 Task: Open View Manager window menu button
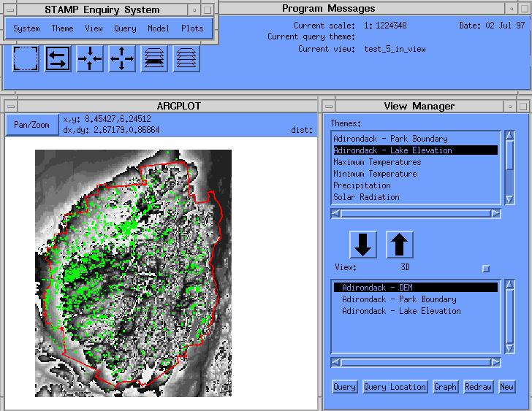(x=329, y=107)
